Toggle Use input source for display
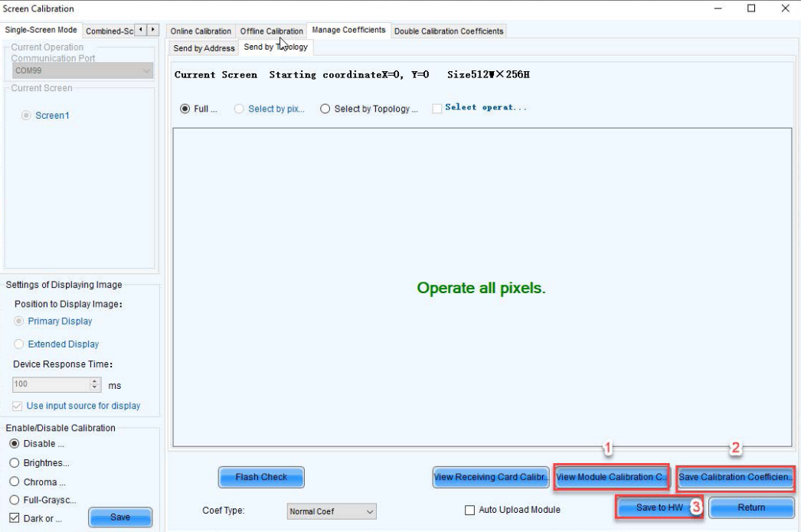Screen dimensions: 801x532 pos(18,406)
